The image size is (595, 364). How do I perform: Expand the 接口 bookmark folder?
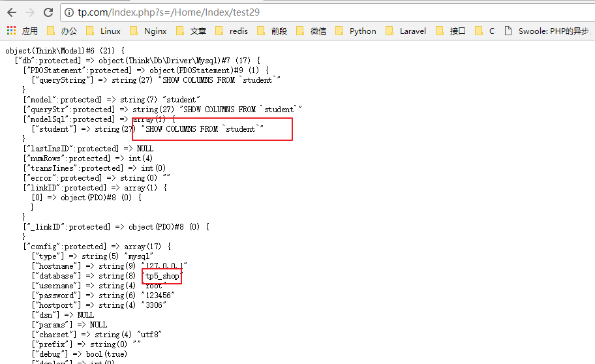(x=451, y=31)
